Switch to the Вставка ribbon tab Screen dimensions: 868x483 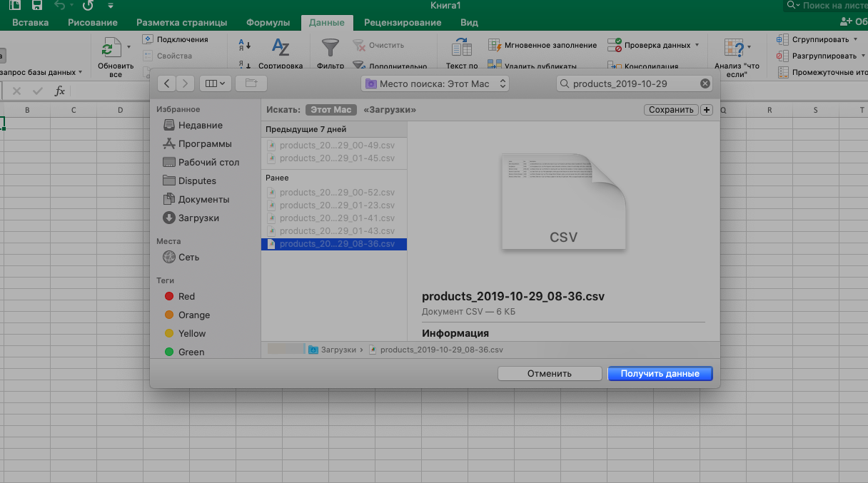click(30, 22)
